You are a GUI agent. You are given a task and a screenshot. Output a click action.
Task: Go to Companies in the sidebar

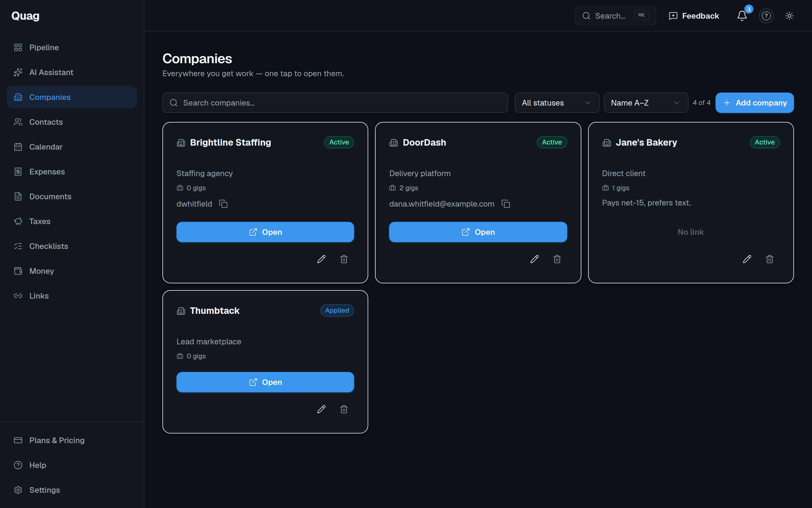tap(72, 97)
